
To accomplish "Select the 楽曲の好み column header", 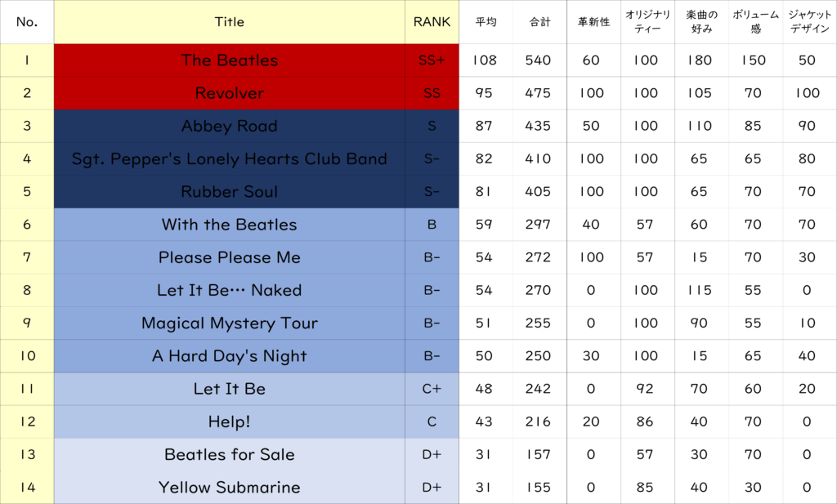I will point(701,22).
